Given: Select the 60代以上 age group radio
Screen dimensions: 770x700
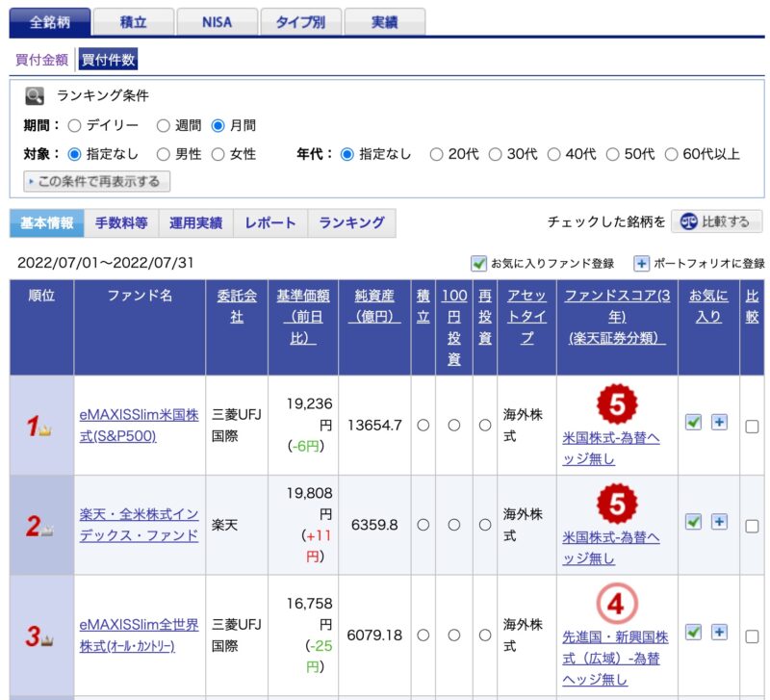Looking at the screenshot, I should coord(671,155).
